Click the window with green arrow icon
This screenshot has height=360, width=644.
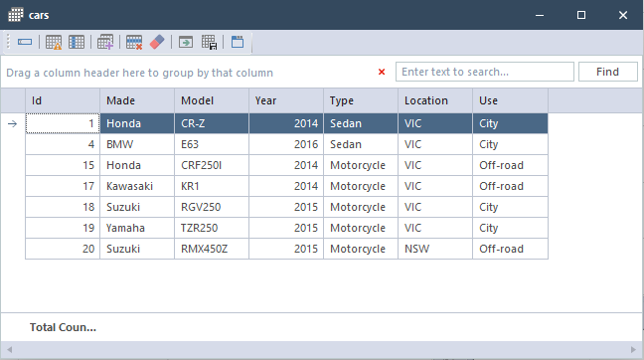click(186, 42)
